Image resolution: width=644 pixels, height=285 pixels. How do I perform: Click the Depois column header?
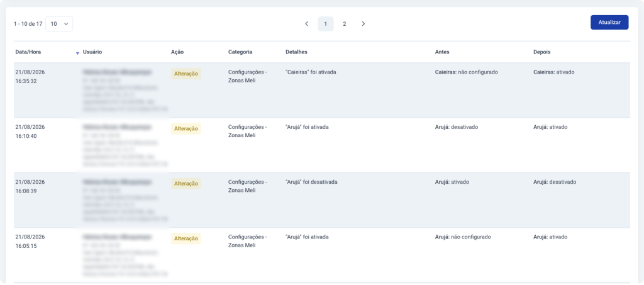tap(541, 52)
